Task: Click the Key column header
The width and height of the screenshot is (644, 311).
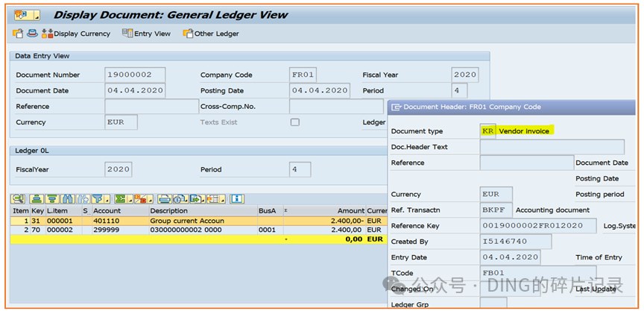Action: [x=38, y=211]
